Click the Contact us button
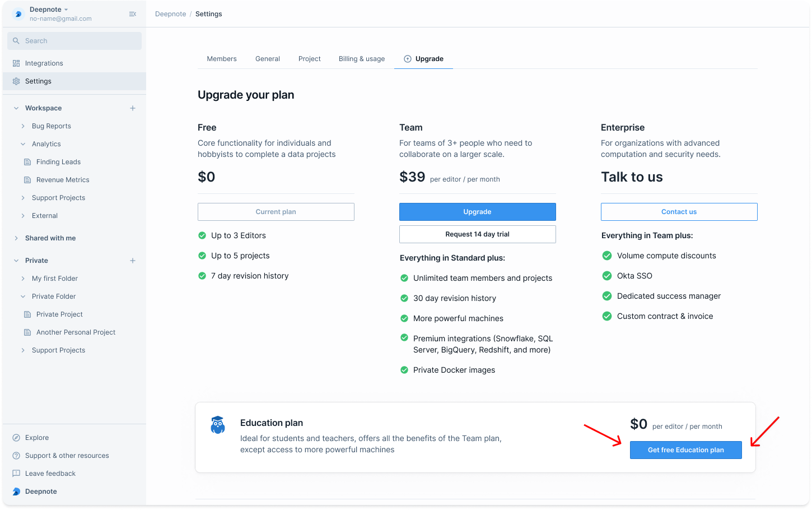Screen dimensions: 812x510 point(679,212)
